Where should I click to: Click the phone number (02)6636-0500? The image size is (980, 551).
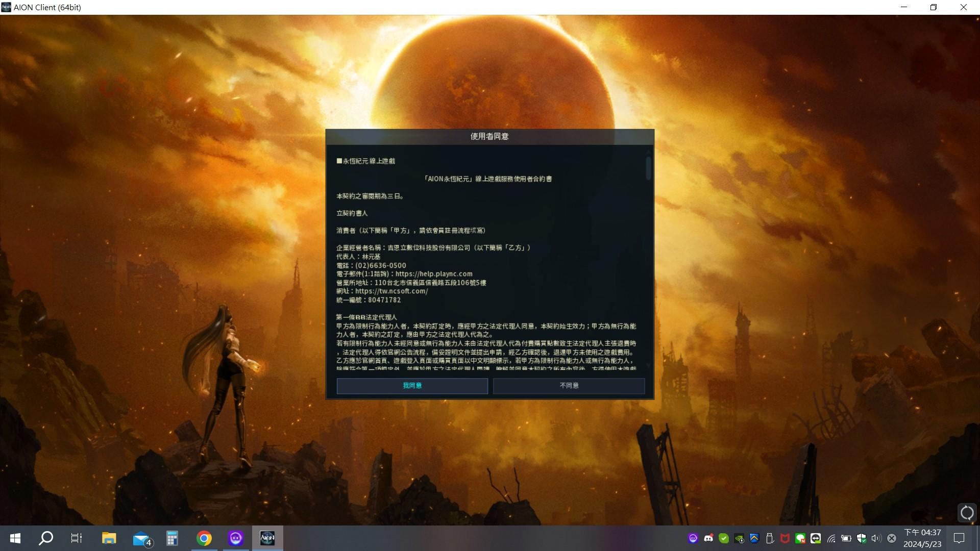pos(381,265)
